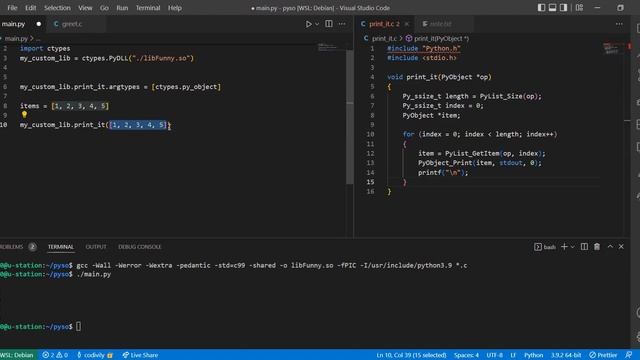Select the print_it.c tab
640x360 pixels.
tap(384, 24)
